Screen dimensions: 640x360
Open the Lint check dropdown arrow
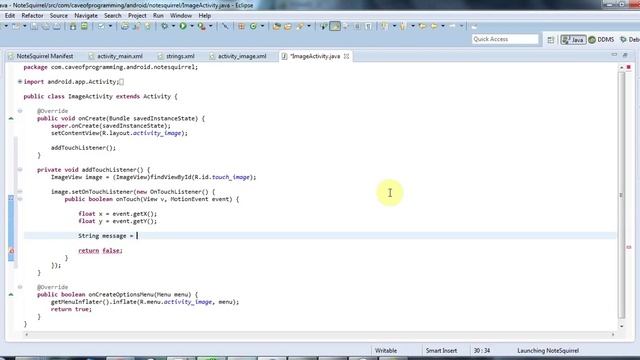coord(110,27)
